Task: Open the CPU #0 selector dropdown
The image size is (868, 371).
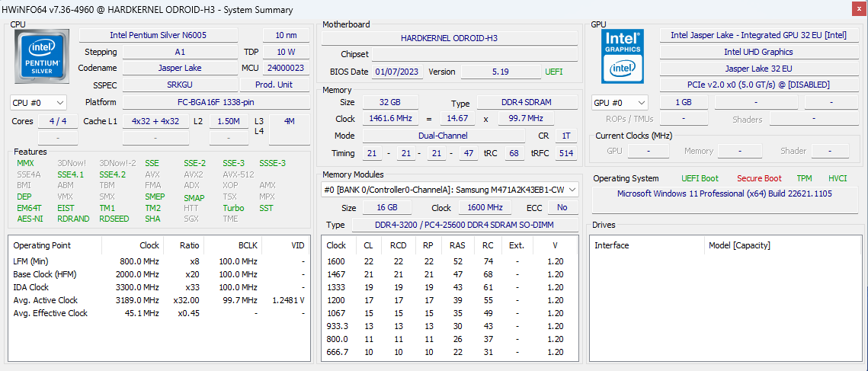Action: (38, 102)
